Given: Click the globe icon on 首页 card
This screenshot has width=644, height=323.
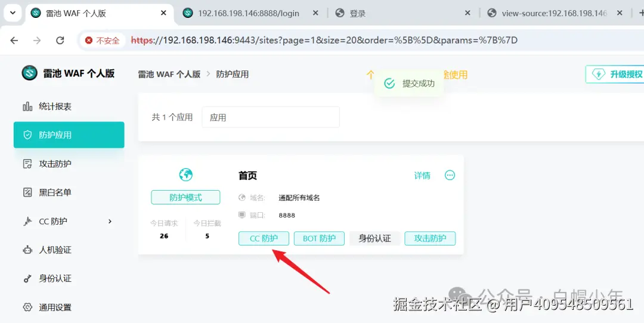Looking at the screenshot, I should click(185, 175).
